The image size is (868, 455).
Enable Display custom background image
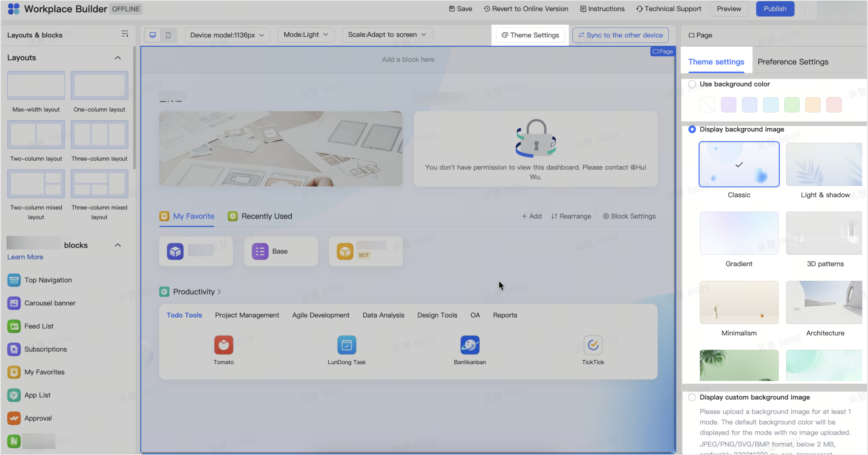(x=692, y=397)
